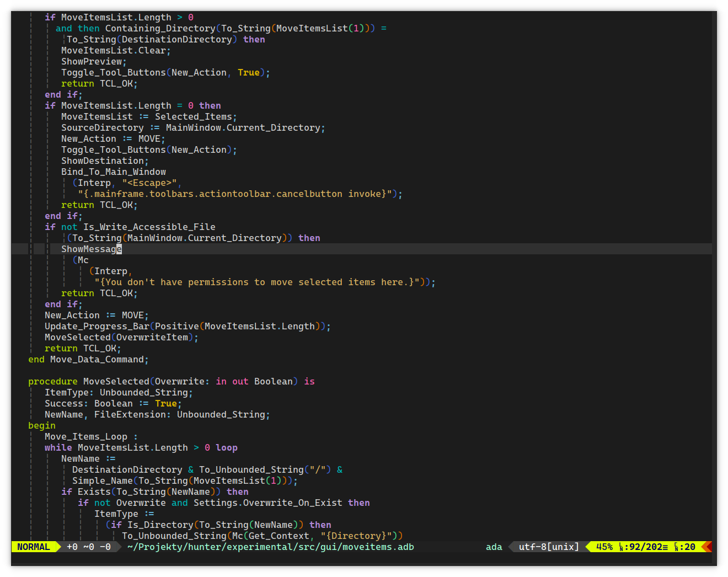
Task: Click 'while MoveItemsList.Length > 0 loop' line
Action: 141,447
